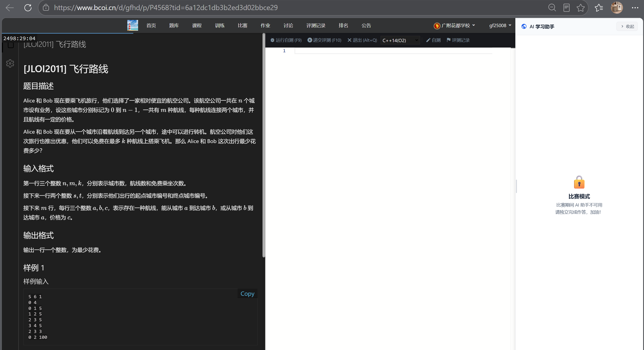Open the browser profile avatar
The image size is (644, 350).
pos(617,7)
